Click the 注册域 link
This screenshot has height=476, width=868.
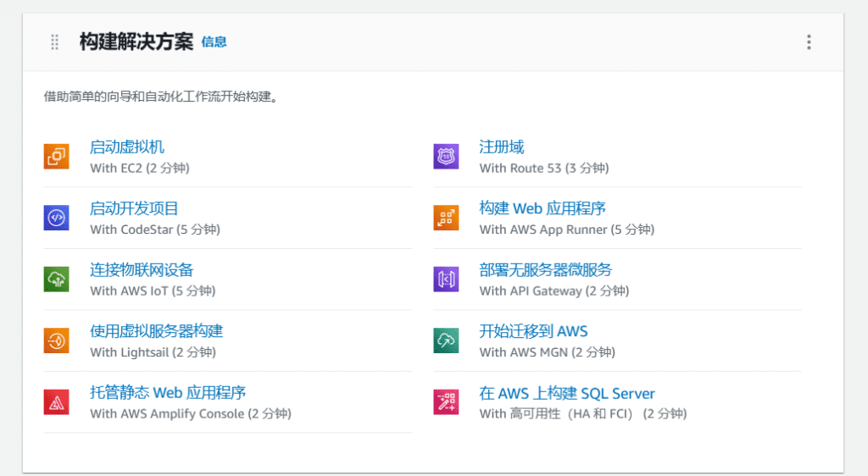(x=502, y=147)
